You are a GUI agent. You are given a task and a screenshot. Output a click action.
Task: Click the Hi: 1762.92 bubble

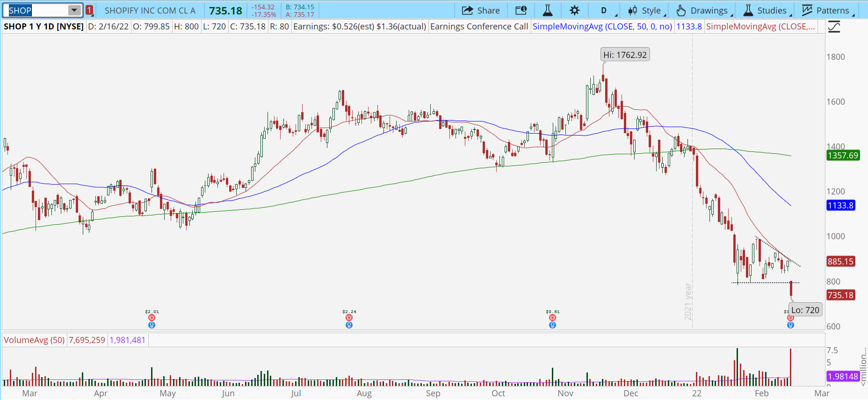click(x=625, y=55)
